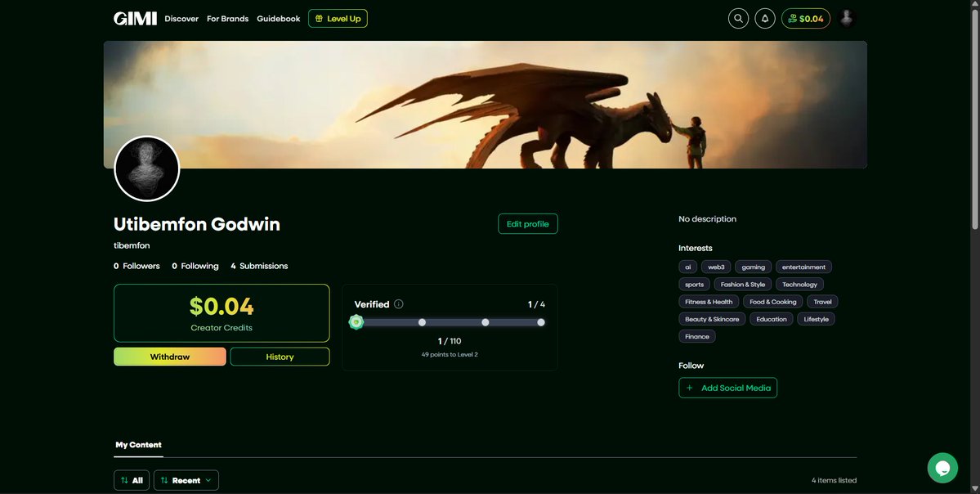The height and width of the screenshot is (494, 980).
Task: Click the profile picture
Action: point(147,168)
